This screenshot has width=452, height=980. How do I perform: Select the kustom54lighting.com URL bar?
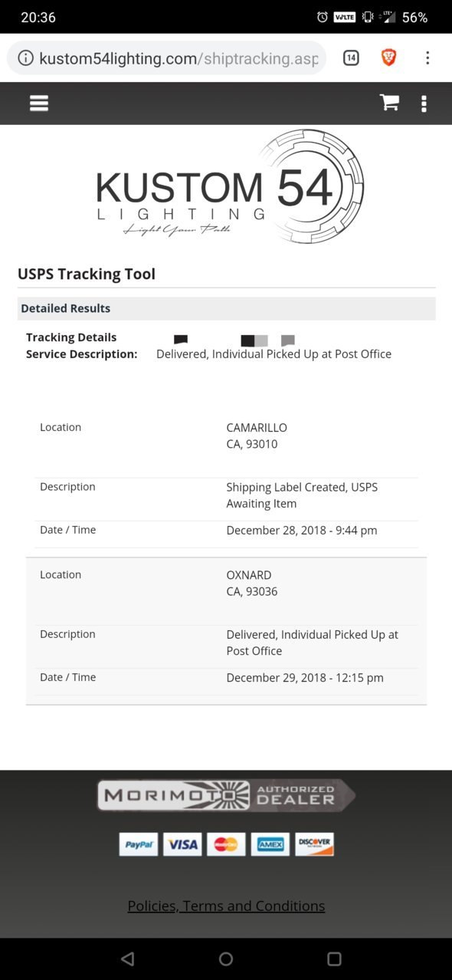tap(167, 58)
